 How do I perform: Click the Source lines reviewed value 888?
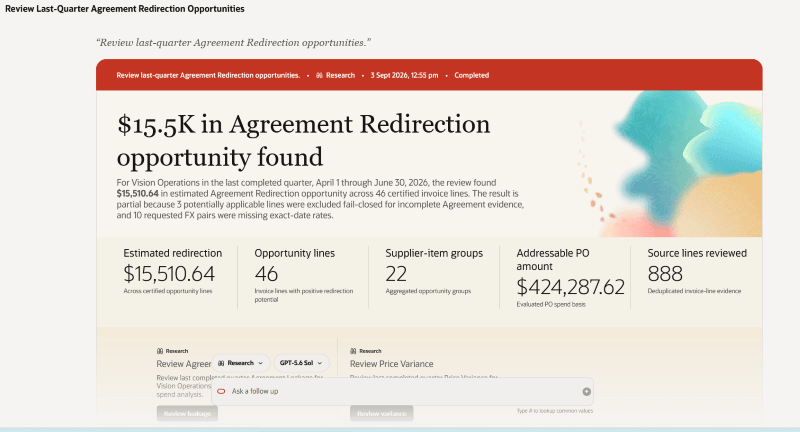tap(665, 274)
